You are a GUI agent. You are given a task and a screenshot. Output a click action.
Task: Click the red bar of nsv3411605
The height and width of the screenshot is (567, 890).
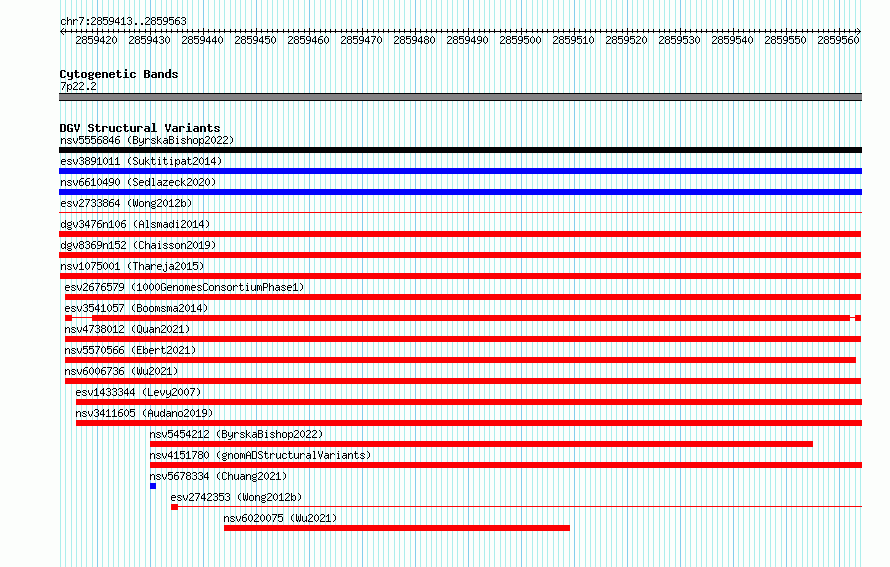(469, 423)
